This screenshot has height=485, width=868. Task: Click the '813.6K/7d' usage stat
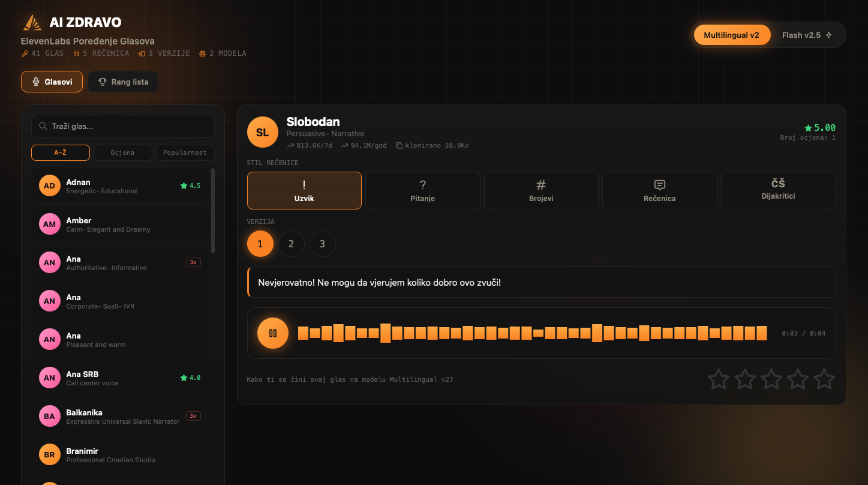[x=310, y=145]
